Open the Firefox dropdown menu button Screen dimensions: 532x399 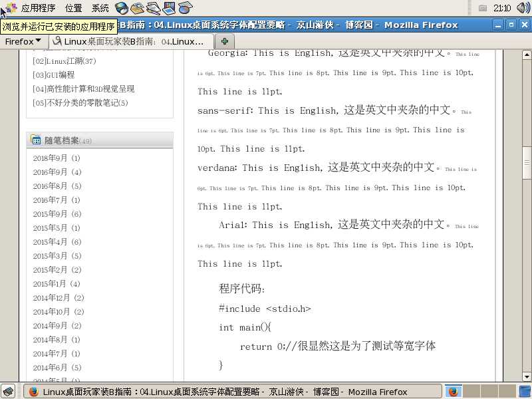23,41
